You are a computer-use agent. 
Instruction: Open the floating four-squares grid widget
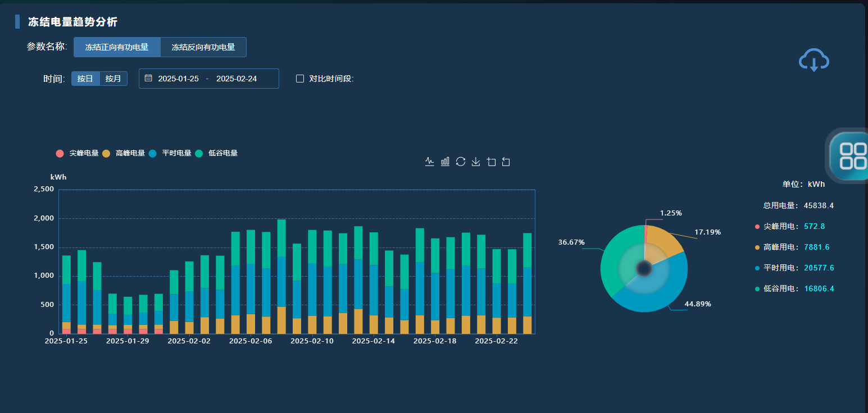pos(852,155)
